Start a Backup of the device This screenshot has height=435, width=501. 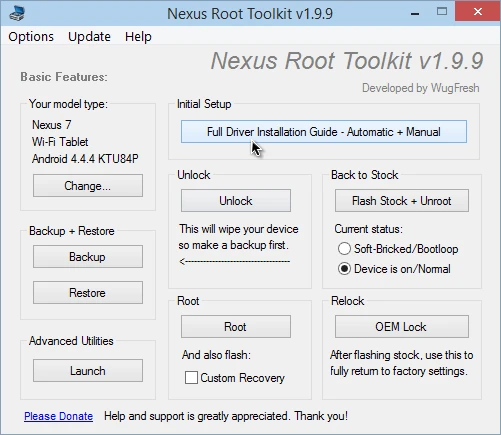point(88,257)
